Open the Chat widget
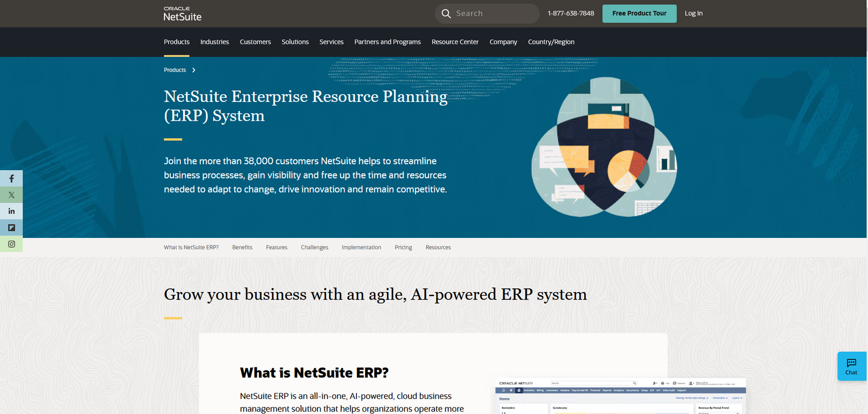Screen dimensions: 868x414 [x=852, y=366]
